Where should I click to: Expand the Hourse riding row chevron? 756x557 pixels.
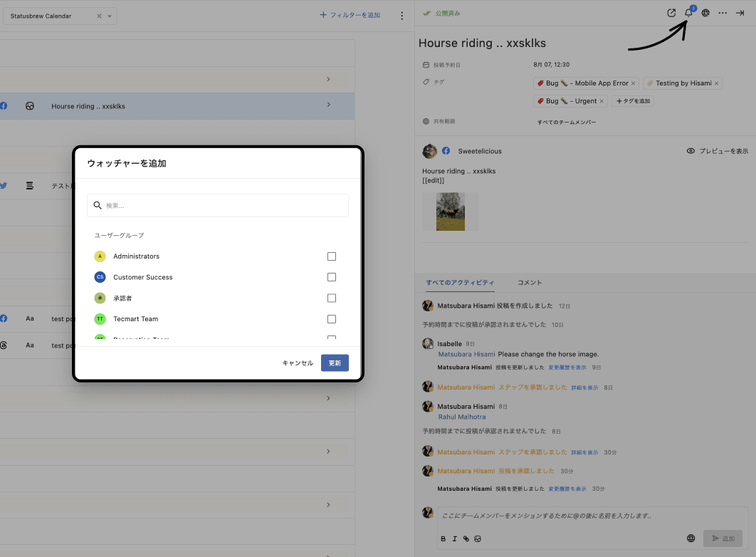pyautogui.click(x=328, y=105)
